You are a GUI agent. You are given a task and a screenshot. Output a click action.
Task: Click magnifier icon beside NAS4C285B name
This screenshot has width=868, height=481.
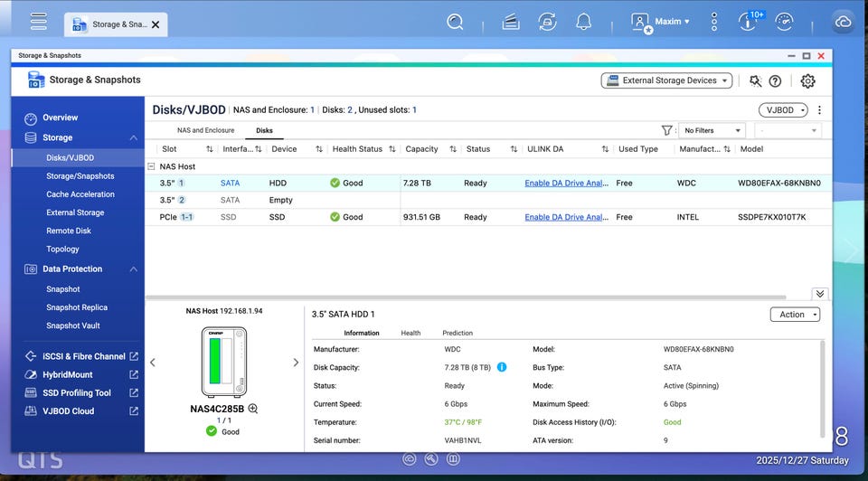(x=253, y=409)
